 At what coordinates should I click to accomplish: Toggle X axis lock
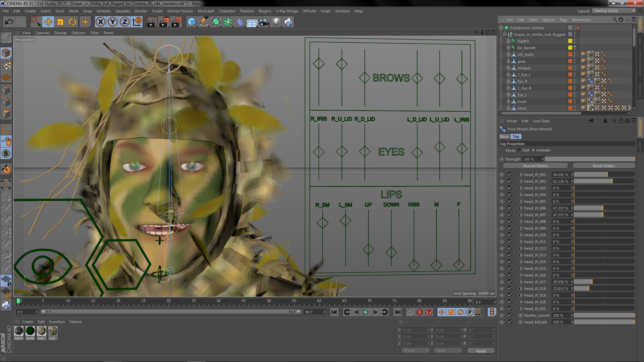click(100, 22)
